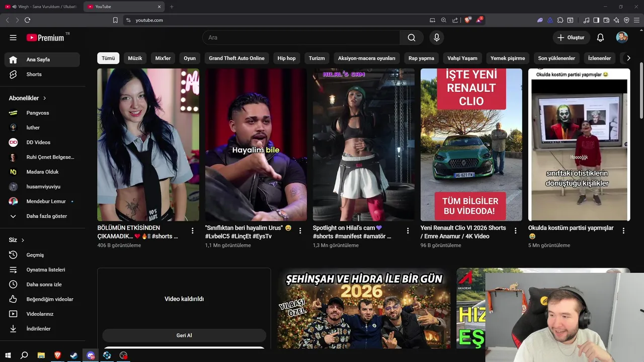The height and width of the screenshot is (362, 644).
Task: Open the Oluştur create dropdown
Action: 571,38
